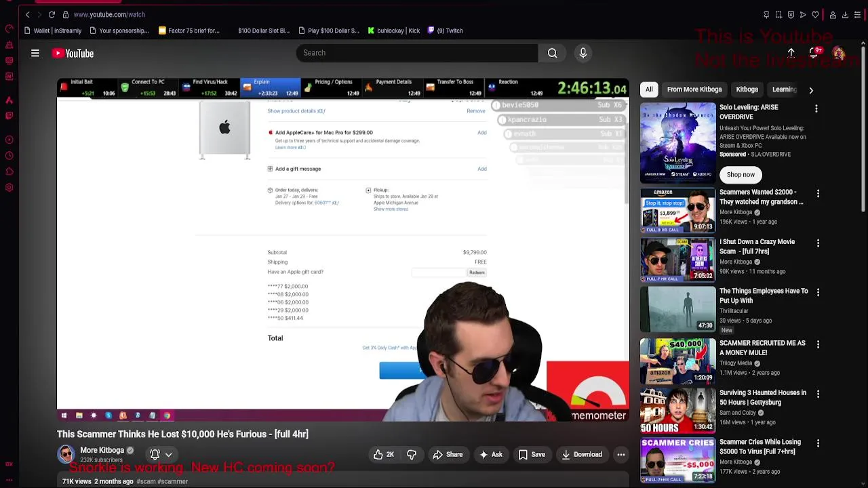Open the Solo Leveling ARISE OVERDRIVE thumbnail

pyautogui.click(x=677, y=142)
